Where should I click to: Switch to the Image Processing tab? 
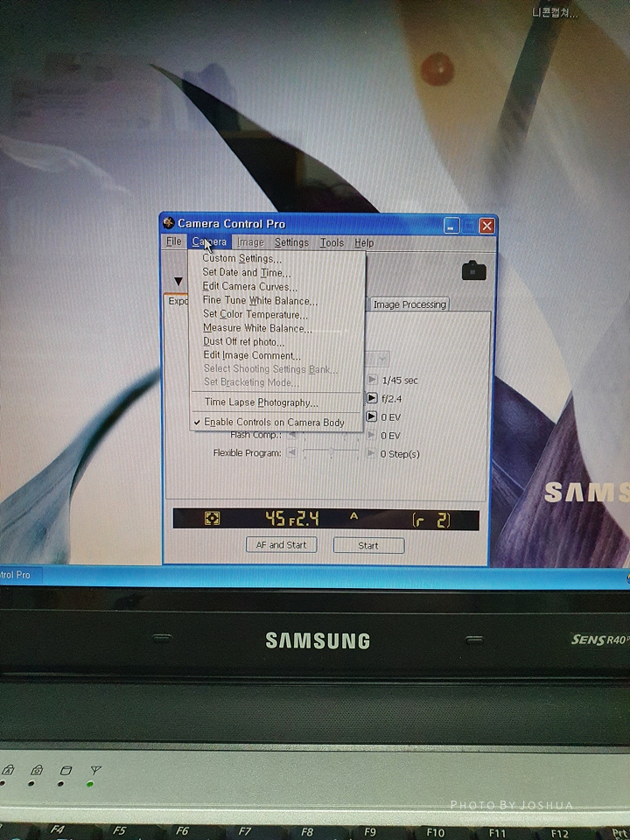409,304
